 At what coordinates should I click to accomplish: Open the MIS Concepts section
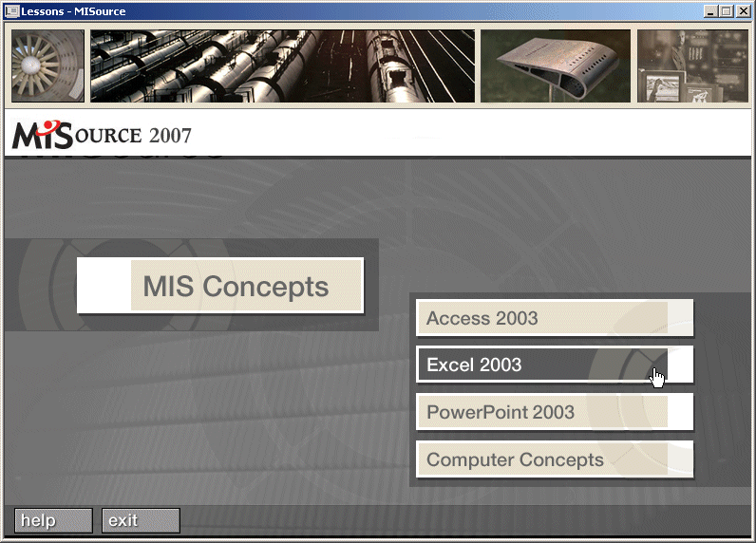(x=220, y=286)
